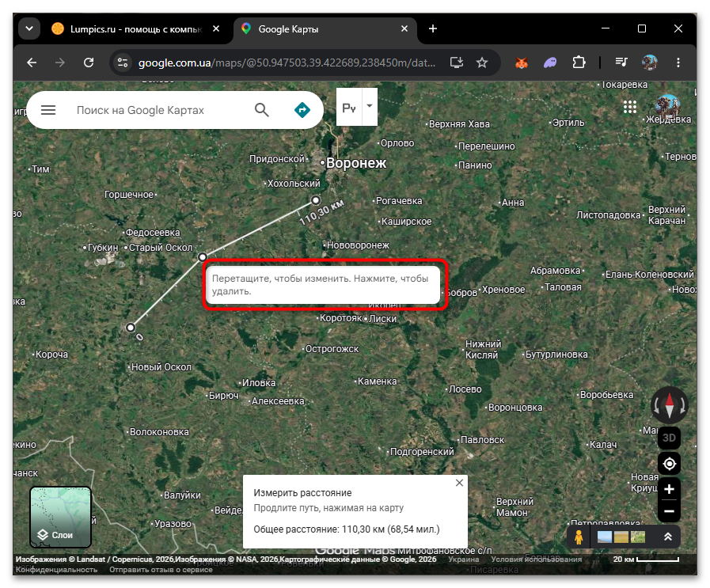
Task: Click the page URL in the address bar
Action: pyautogui.click(x=287, y=63)
